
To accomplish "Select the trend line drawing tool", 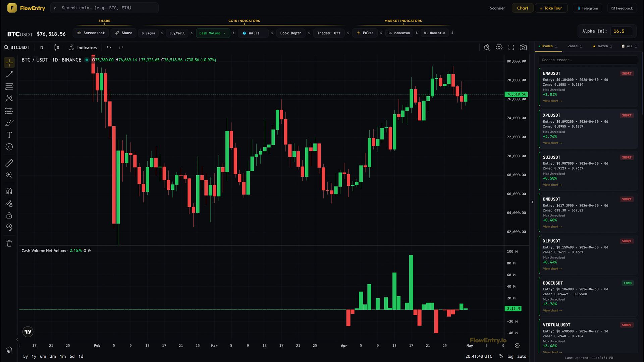I will click(x=9, y=75).
